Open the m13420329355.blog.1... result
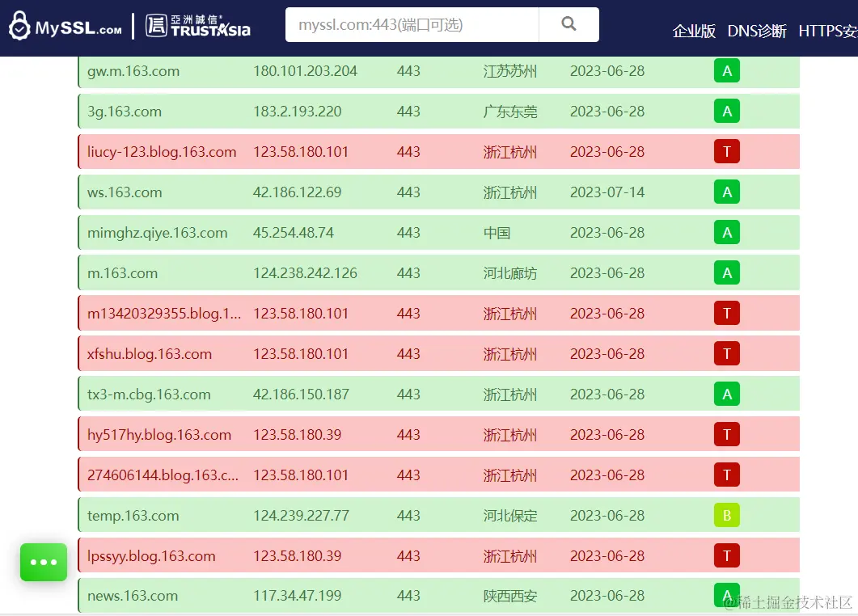Image resolution: width=858 pixels, height=616 pixels. pyautogui.click(x=164, y=314)
